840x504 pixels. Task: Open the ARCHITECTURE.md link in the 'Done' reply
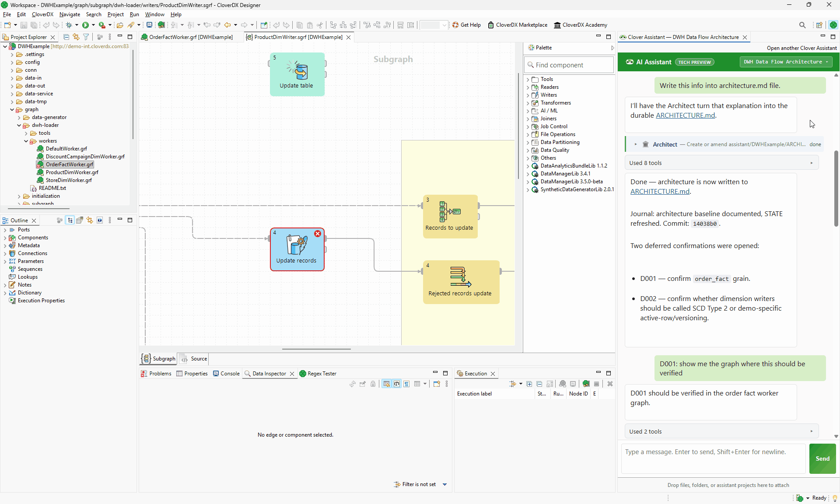[660, 192]
